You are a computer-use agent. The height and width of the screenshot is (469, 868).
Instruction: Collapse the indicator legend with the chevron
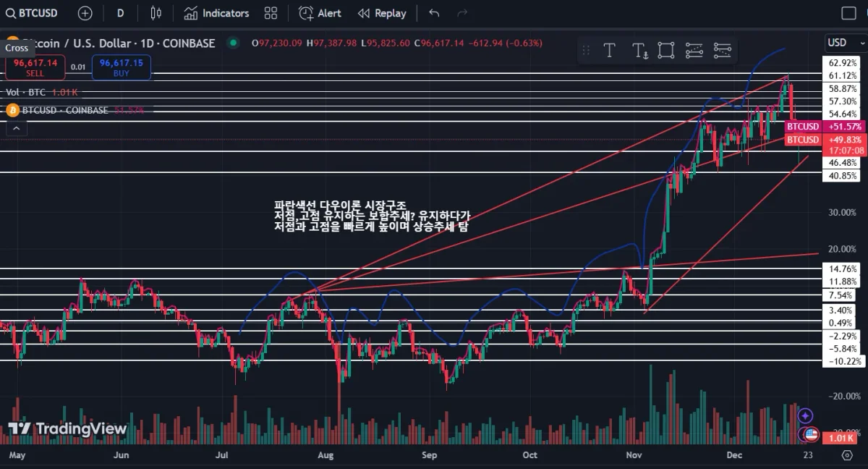click(x=15, y=128)
